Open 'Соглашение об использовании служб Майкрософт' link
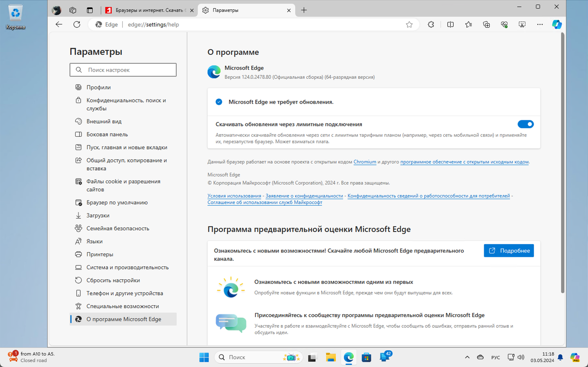 pos(265,202)
